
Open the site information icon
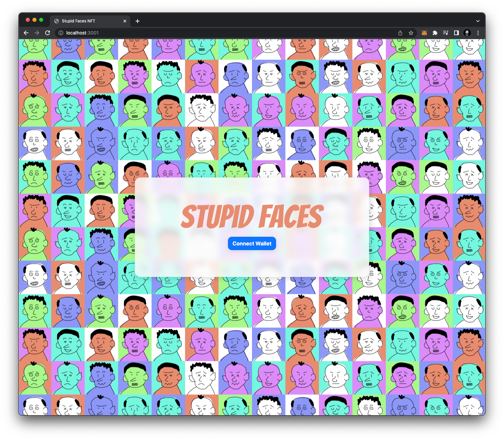click(61, 33)
